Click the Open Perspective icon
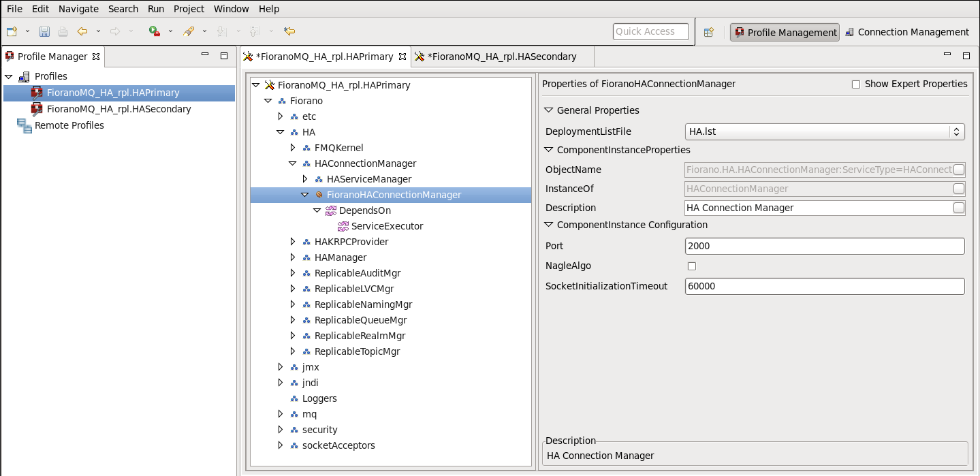 pyautogui.click(x=709, y=32)
